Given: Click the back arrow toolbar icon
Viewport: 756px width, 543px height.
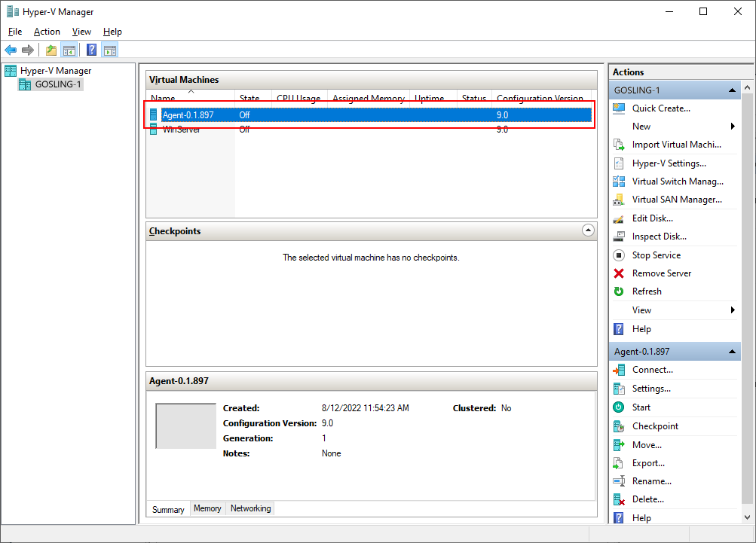Looking at the screenshot, I should [x=11, y=50].
